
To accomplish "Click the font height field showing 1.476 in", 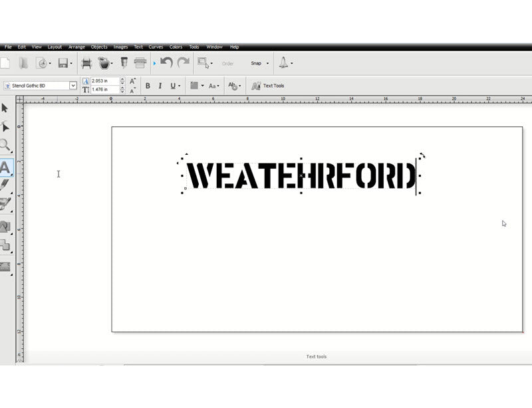I will tap(105, 90).
